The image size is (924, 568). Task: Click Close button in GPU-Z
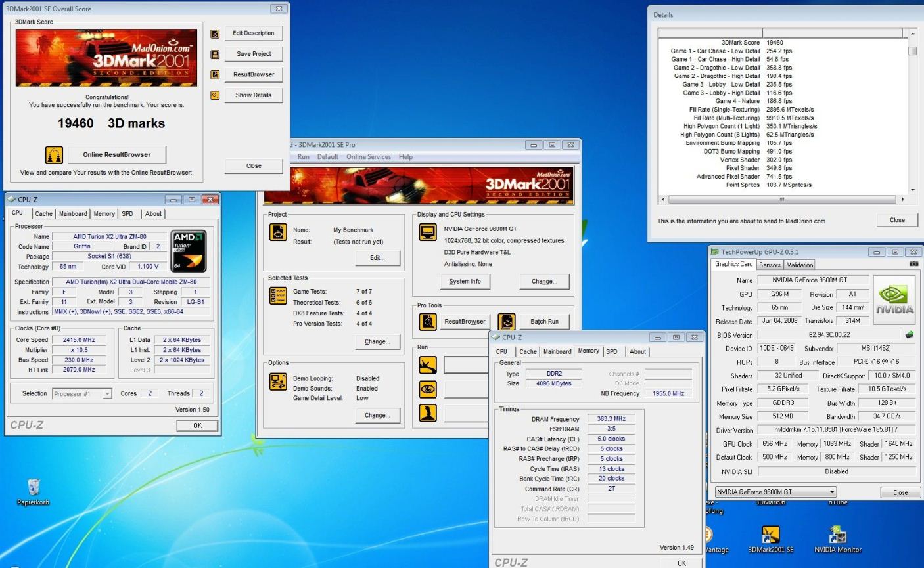900,492
